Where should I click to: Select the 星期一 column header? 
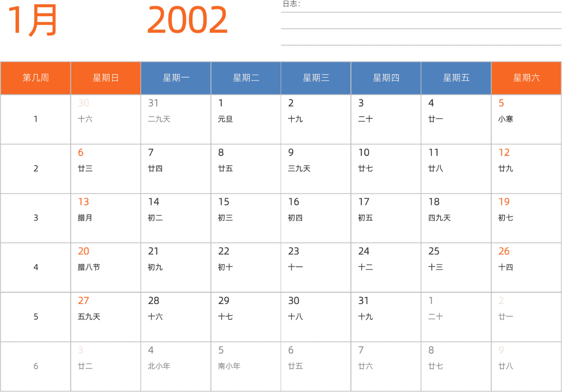[x=176, y=78]
